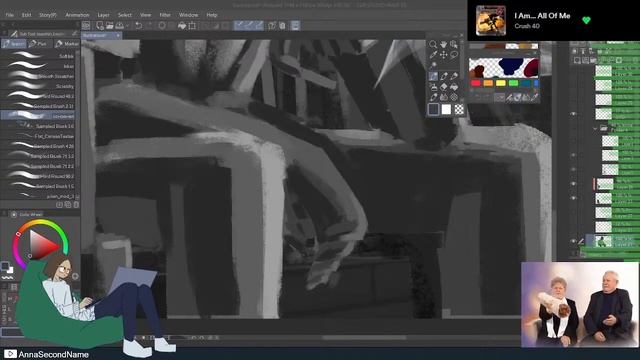Select the Zoom magnifier tool
This screenshot has width=640, height=360.
pos(433,44)
